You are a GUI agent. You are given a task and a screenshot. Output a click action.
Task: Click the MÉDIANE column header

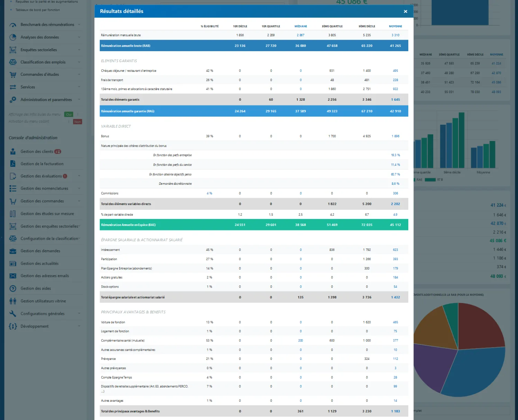(301, 26)
